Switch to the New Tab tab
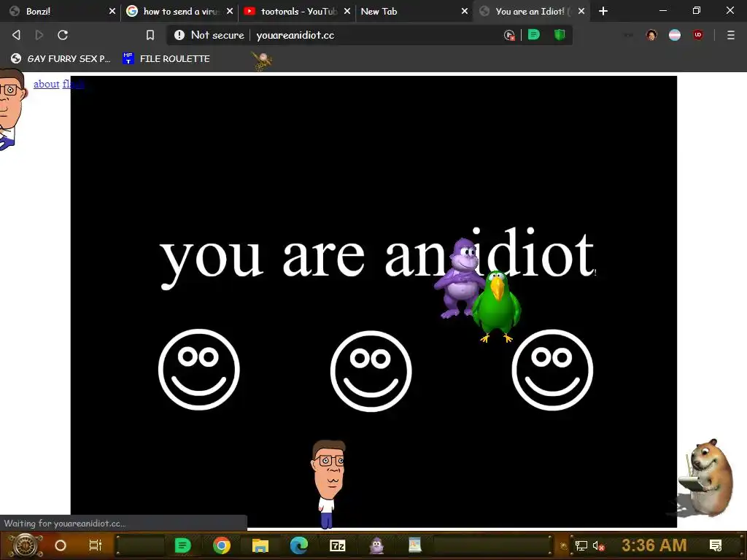The height and width of the screenshot is (560, 747). (414, 11)
